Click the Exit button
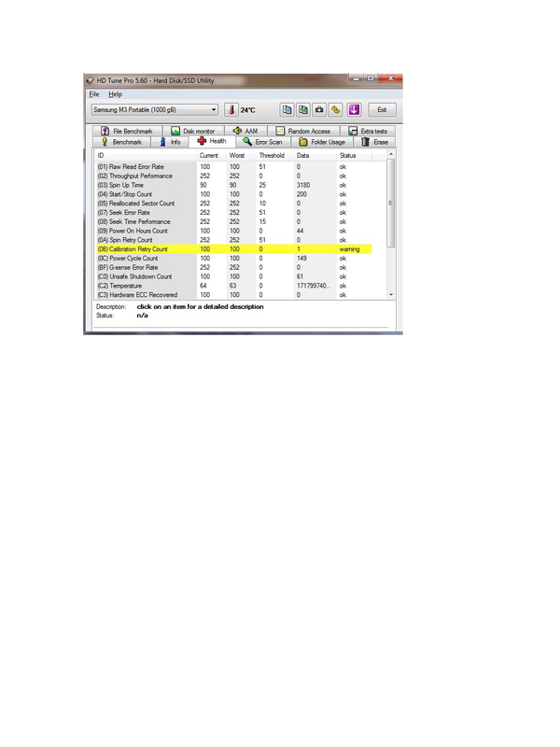This screenshot has width=560, height=747. pyautogui.click(x=382, y=109)
